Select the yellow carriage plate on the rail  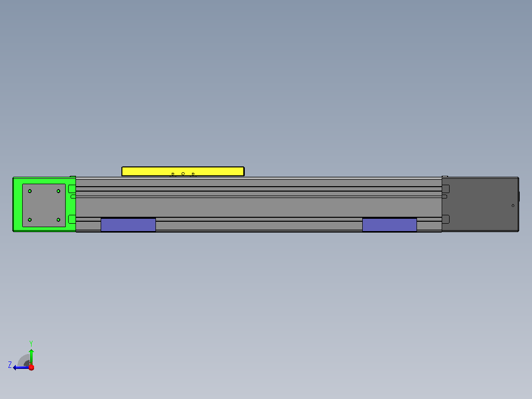tap(183, 171)
